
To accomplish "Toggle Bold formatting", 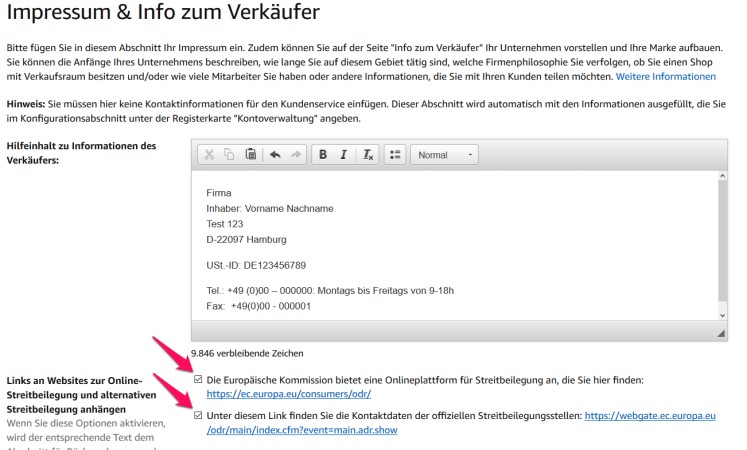I will point(323,154).
